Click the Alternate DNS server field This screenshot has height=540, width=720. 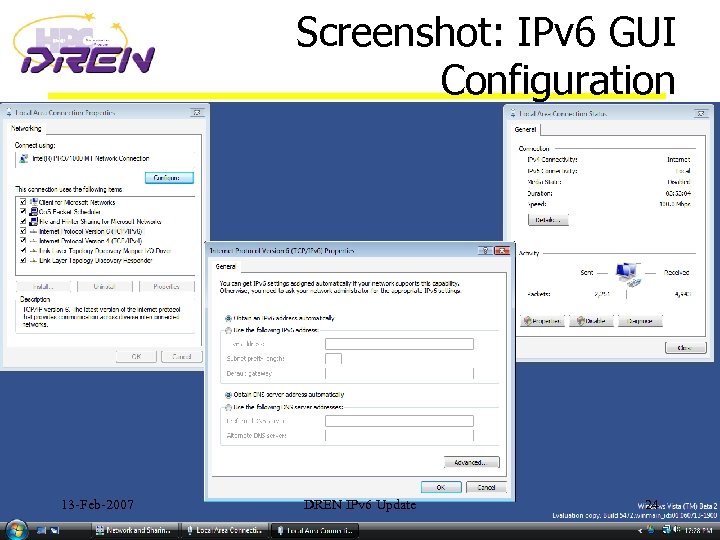(x=399, y=435)
